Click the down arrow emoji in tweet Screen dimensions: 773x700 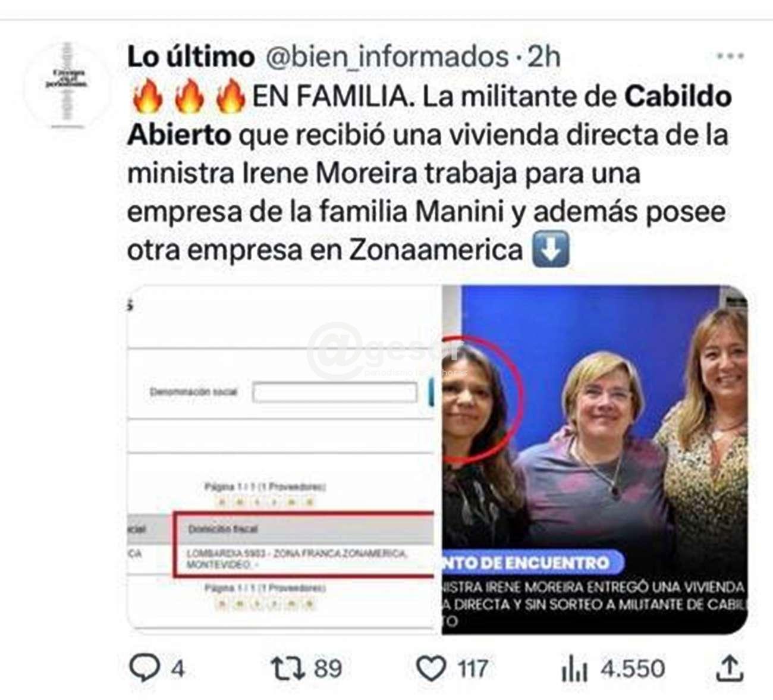coord(550,250)
